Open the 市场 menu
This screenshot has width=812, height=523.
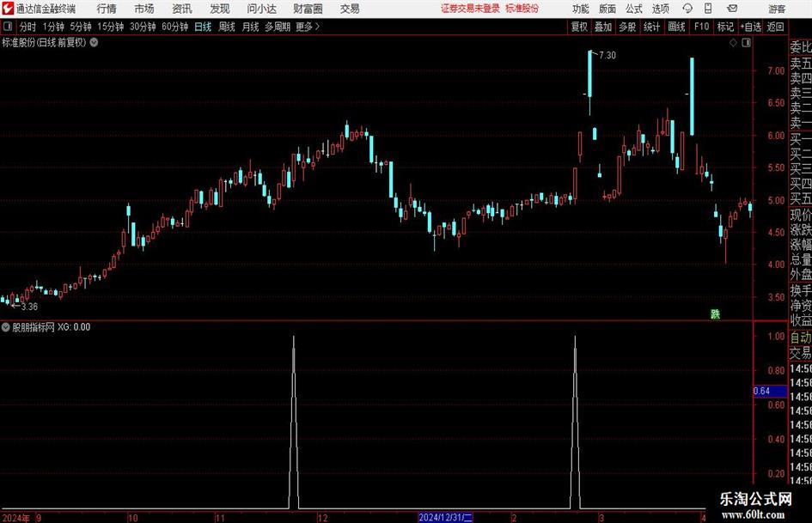144,9
